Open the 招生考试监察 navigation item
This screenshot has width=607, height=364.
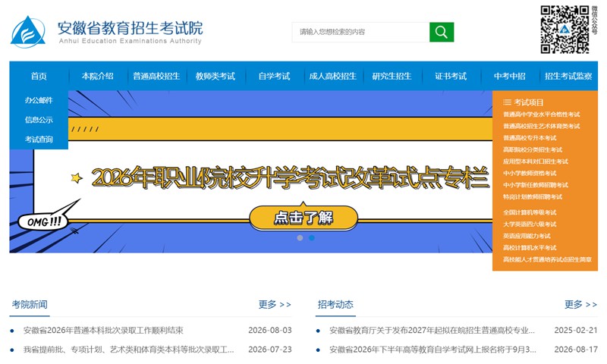point(568,76)
